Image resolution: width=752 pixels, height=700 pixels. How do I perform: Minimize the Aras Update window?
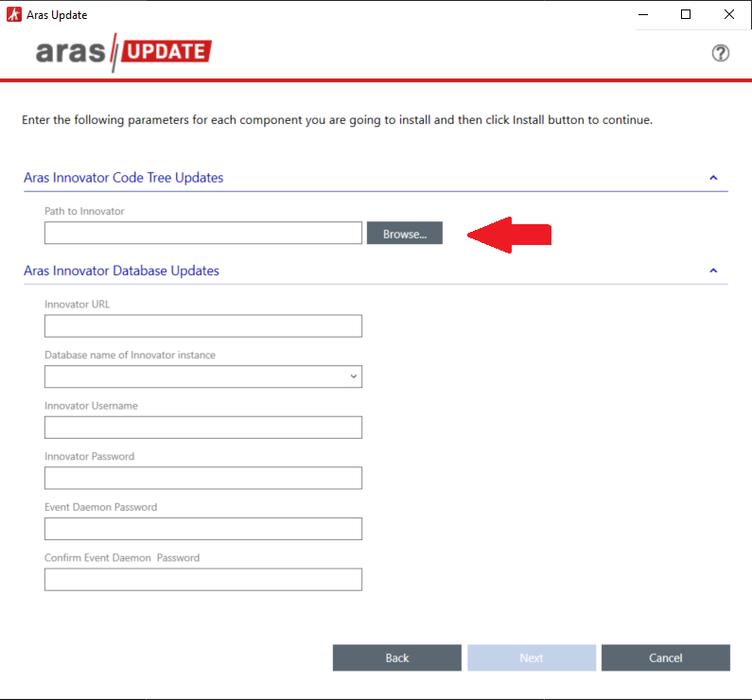tap(643, 14)
